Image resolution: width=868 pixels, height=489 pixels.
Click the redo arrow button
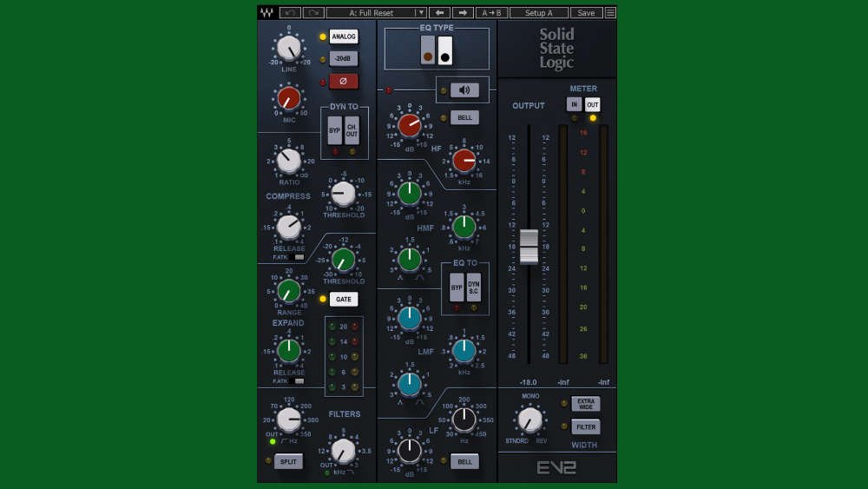click(313, 13)
